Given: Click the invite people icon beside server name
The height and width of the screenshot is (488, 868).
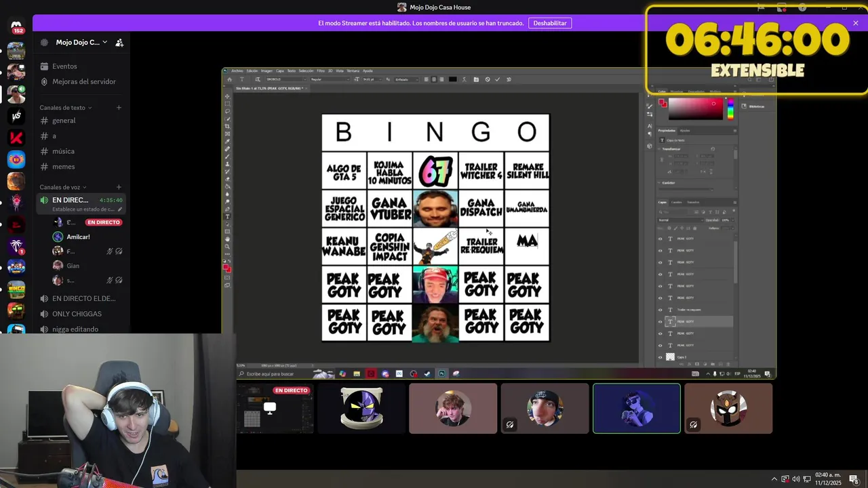Looking at the screenshot, I should (119, 42).
